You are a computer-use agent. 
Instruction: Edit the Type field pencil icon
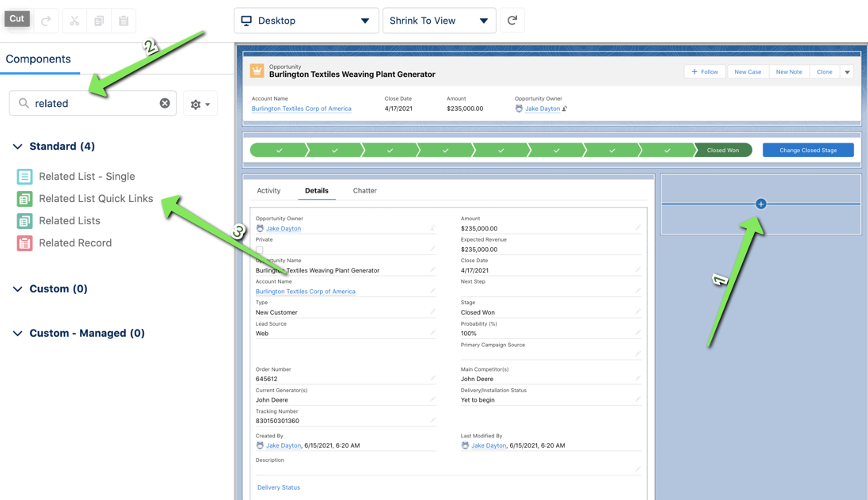point(432,311)
